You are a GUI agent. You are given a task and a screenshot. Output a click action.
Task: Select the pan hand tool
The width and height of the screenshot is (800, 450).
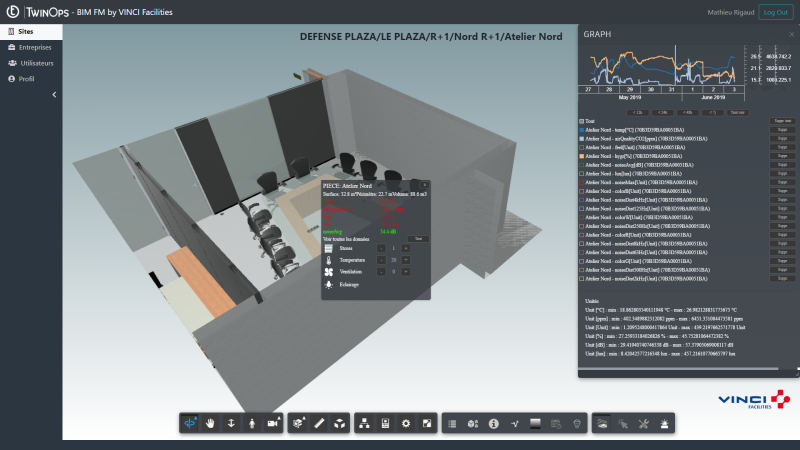click(211, 424)
